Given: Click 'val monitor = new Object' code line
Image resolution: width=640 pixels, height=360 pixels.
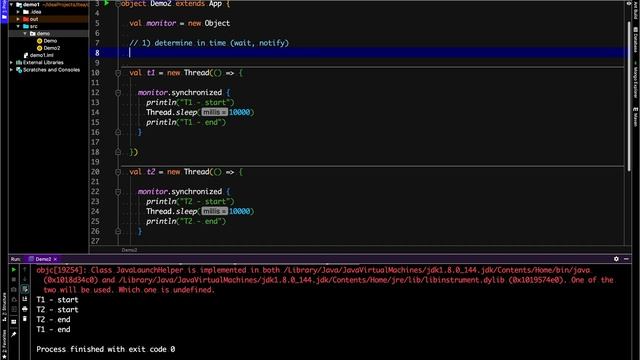Looking at the screenshot, I should click(x=180, y=23).
